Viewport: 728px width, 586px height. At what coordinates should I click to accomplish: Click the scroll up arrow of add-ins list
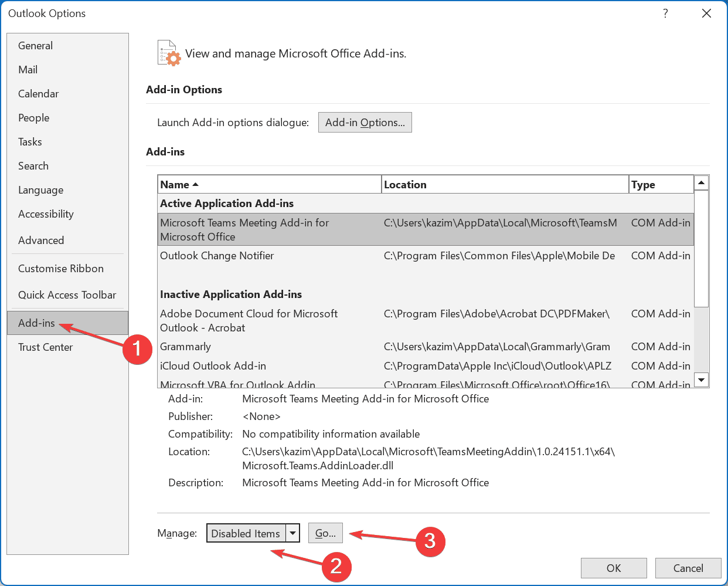click(701, 183)
